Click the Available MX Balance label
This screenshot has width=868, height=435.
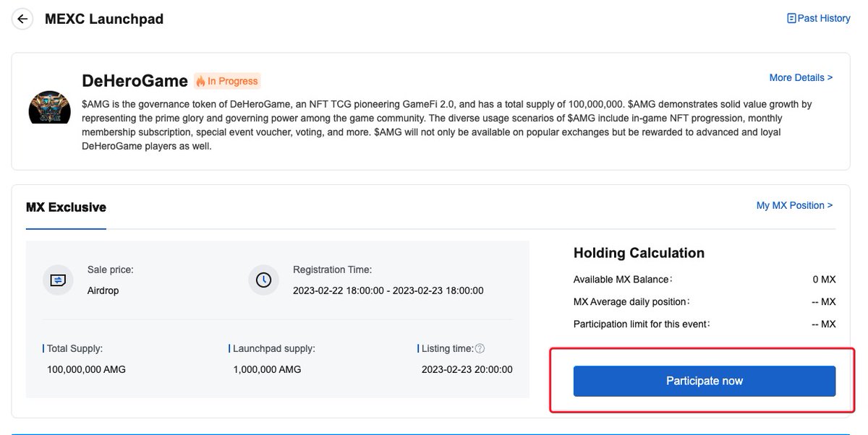click(624, 279)
